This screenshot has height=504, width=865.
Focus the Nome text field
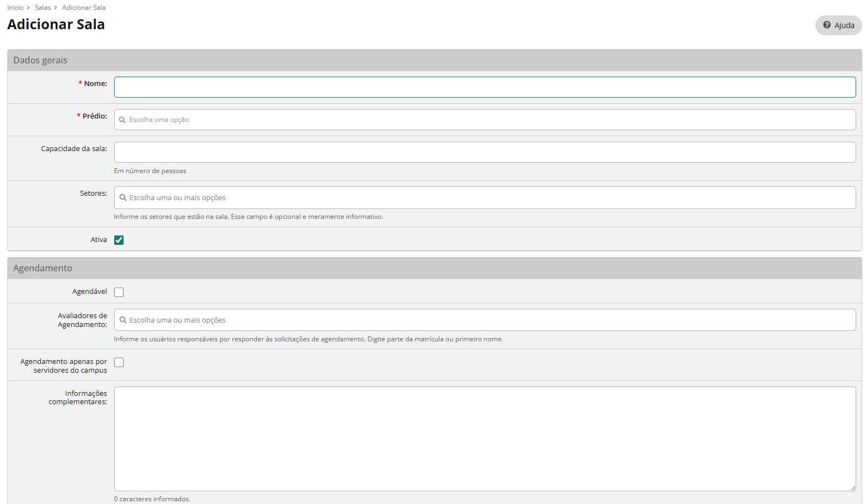(484, 87)
